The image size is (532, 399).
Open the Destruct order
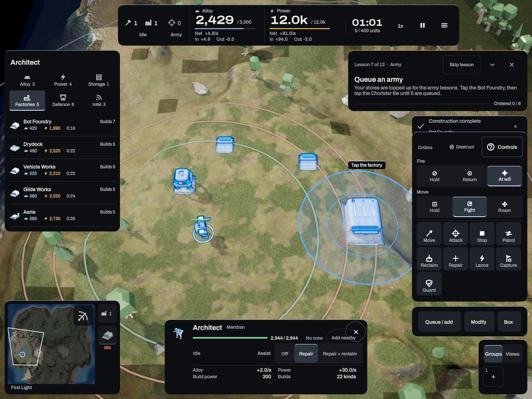[462, 147]
